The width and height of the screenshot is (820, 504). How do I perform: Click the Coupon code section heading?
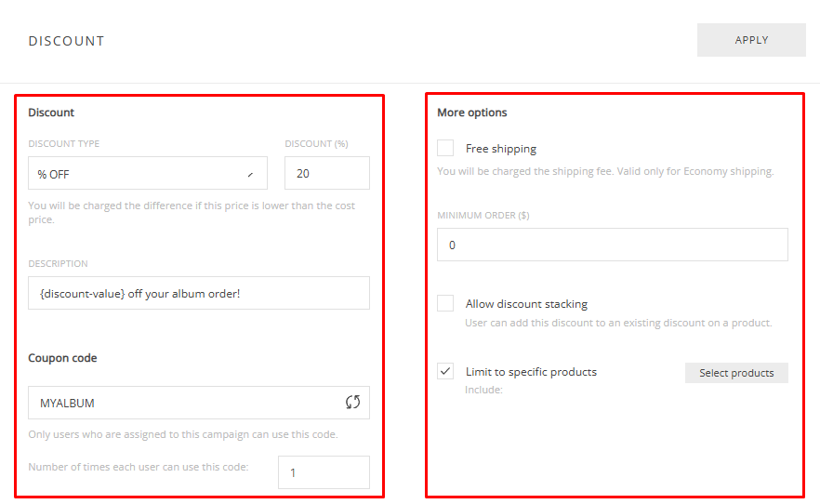click(62, 358)
